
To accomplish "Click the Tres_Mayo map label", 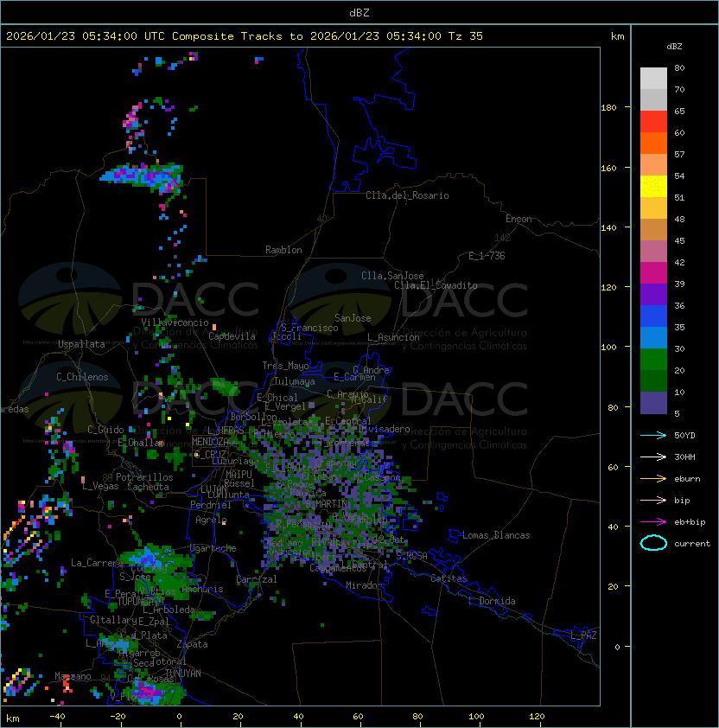I will pyautogui.click(x=285, y=366).
